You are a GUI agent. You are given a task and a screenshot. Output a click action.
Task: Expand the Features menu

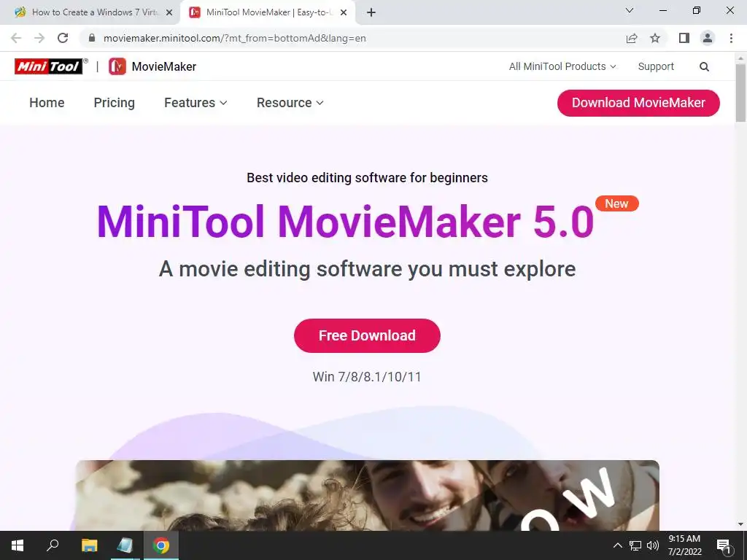(196, 102)
